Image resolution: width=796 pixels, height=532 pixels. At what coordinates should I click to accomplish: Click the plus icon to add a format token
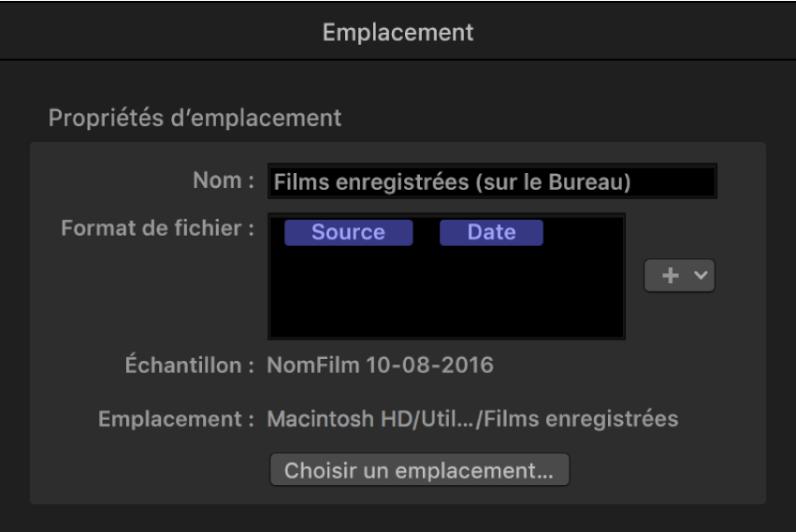coord(668,276)
